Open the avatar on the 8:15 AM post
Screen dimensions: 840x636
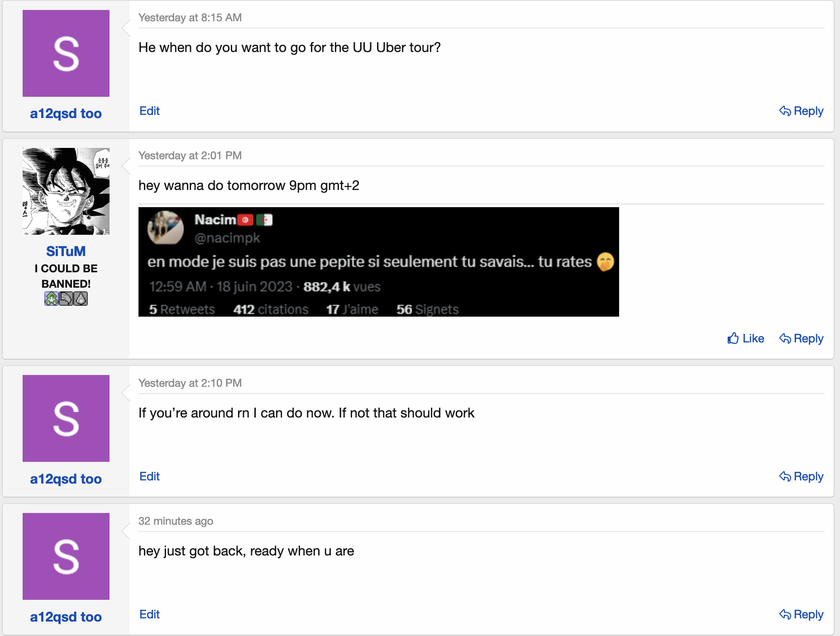click(66, 53)
